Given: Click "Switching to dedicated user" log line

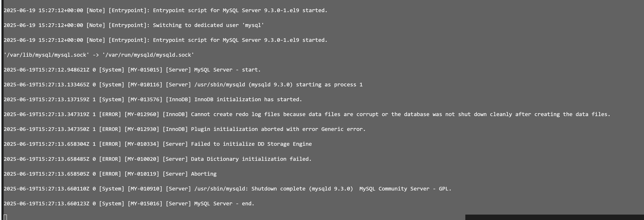Looking at the screenshot, I should click(208, 25).
